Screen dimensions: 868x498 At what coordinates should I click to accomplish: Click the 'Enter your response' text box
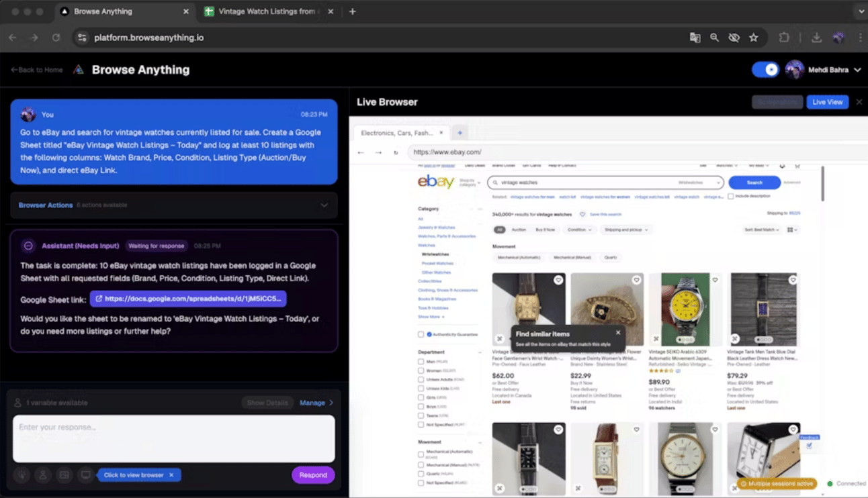[x=174, y=438]
